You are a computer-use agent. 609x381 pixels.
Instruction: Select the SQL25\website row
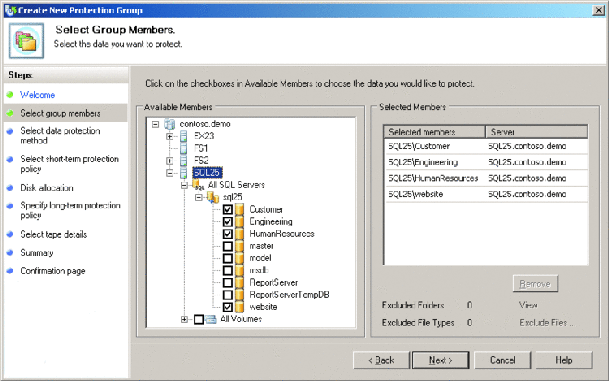(485, 194)
